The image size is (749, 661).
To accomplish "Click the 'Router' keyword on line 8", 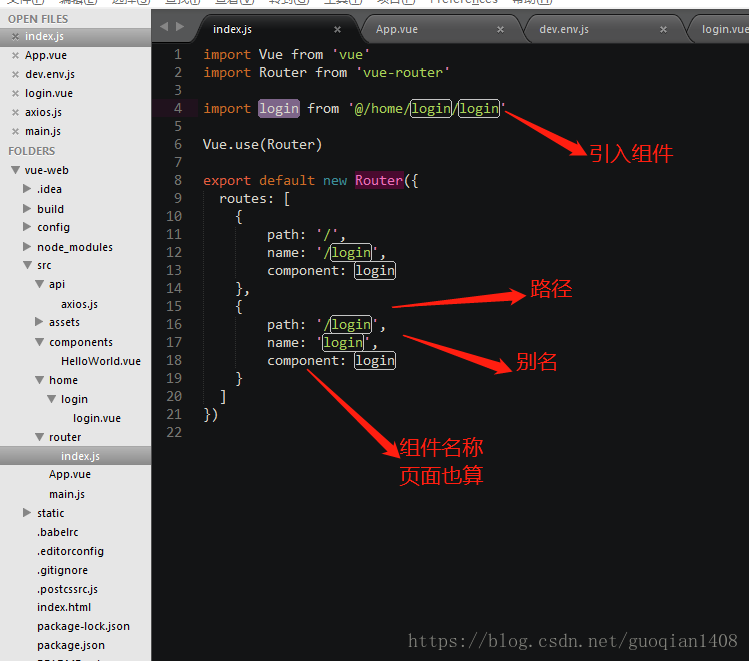I will point(379,181).
